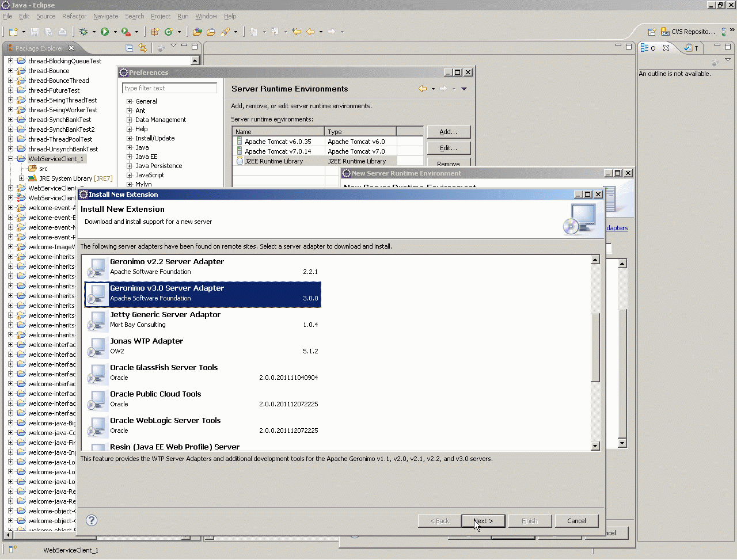Select the Package Explorer tab
This screenshot has height=560, width=737.
(40, 48)
